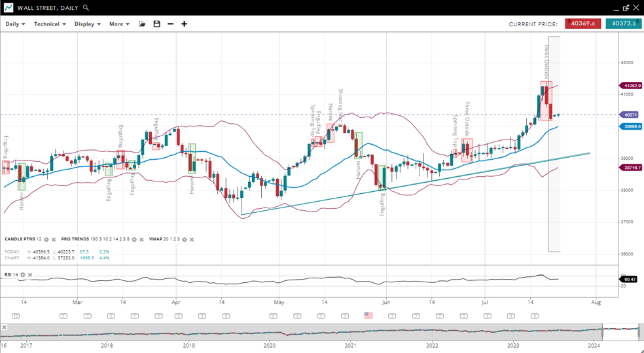Expand the Daily timeframe dropdown
Image resolution: width=644 pixels, height=353 pixels.
click(15, 24)
